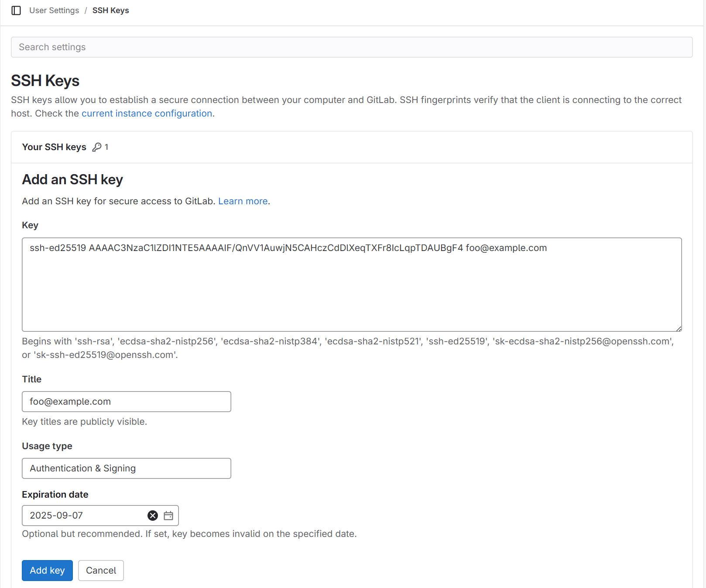The image size is (706, 588).
Task: Open the current instance configuration link
Action: click(x=147, y=113)
